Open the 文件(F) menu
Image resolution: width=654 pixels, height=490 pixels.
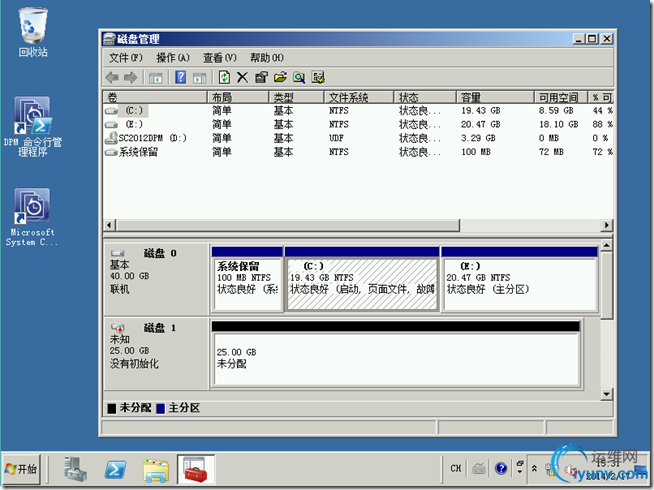tap(126, 58)
